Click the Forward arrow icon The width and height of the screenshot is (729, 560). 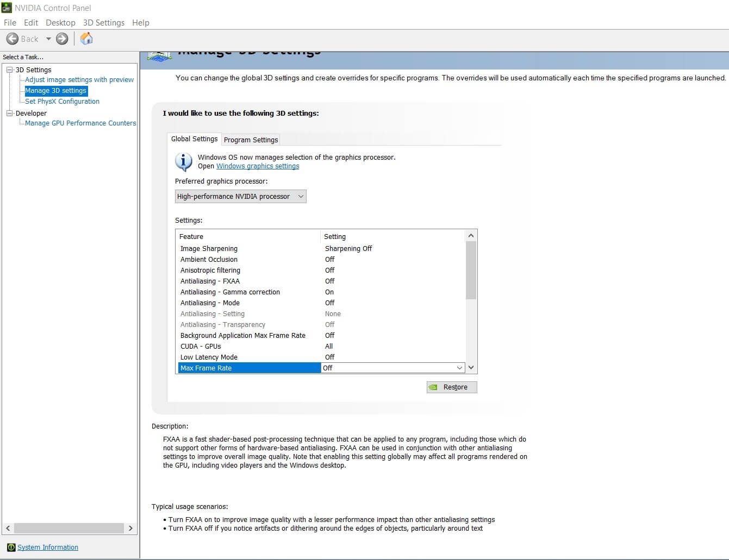(63, 39)
